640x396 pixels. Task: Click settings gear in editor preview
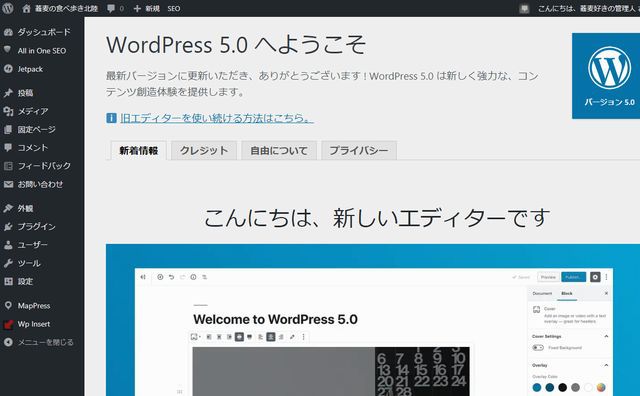(595, 277)
